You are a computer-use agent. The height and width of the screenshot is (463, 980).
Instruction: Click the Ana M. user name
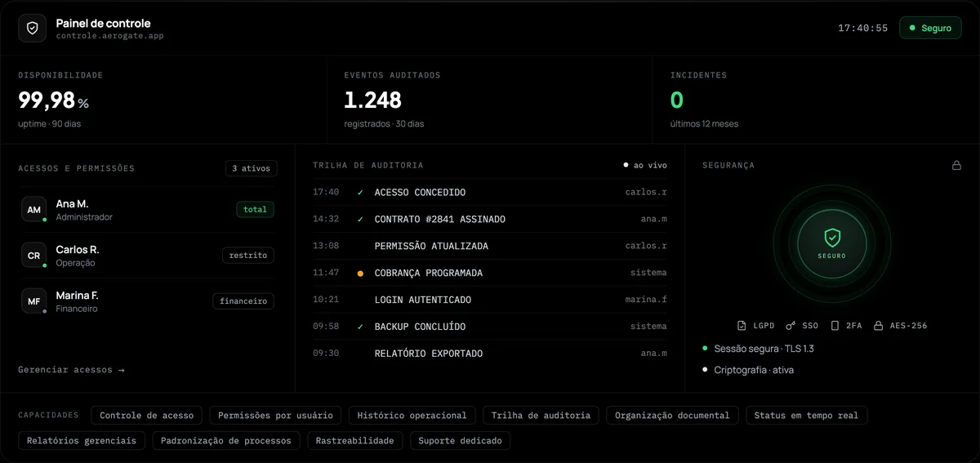point(72,203)
